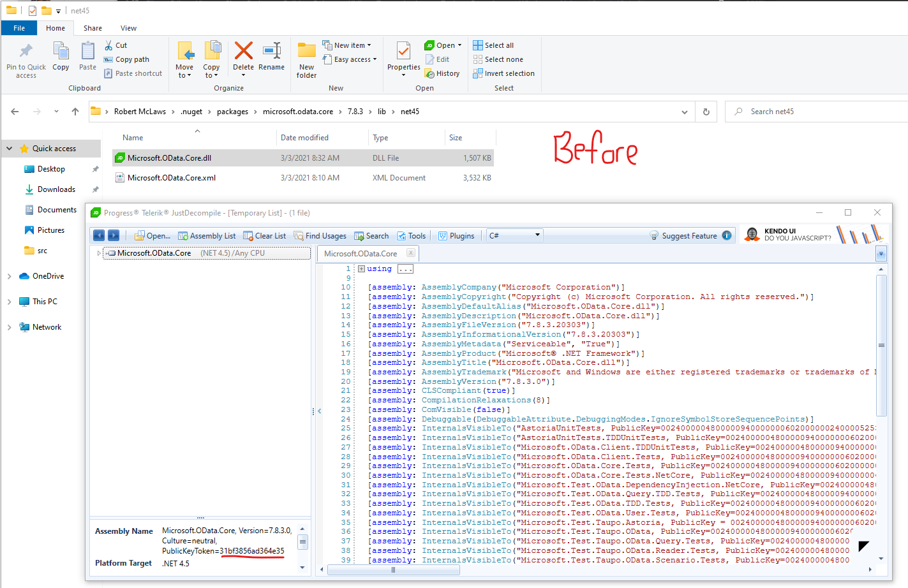Screen dimensions: 908x588
Task: Sort files by Date modified column
Action: pyautogui.click(x=304, y=138)
